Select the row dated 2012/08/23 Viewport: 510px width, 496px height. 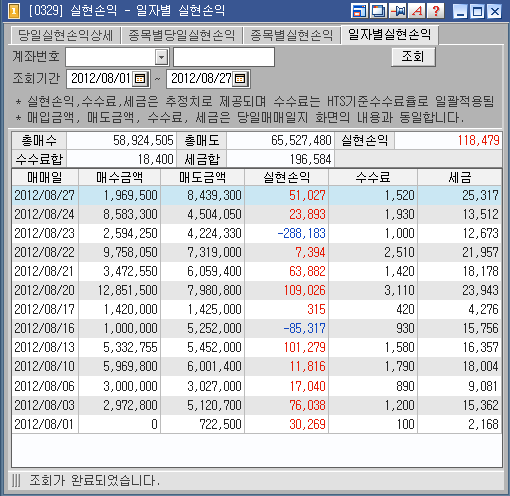coord(257,233)
